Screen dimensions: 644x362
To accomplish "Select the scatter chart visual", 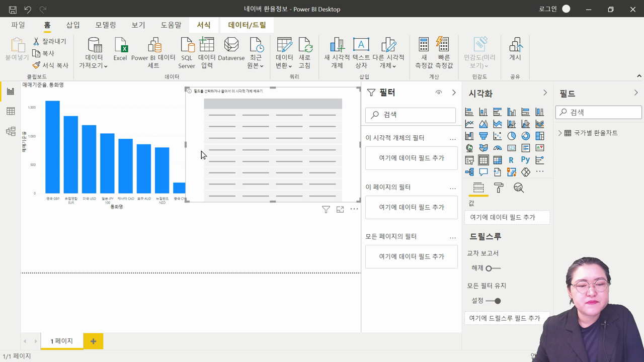I will [x=498, y=136].
